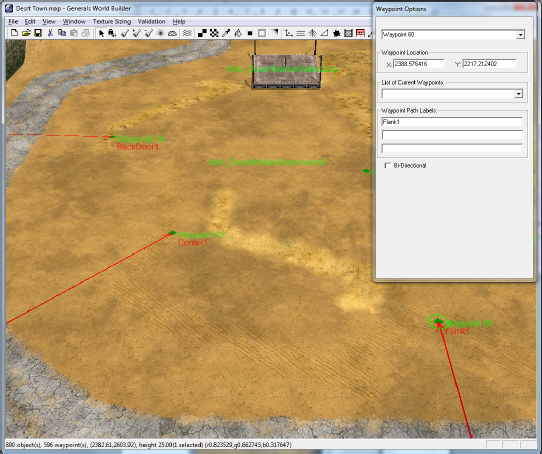This screenshot has width=542, height=454.
Task: Click the hollow square outline tool
Action: pos(262,33)
